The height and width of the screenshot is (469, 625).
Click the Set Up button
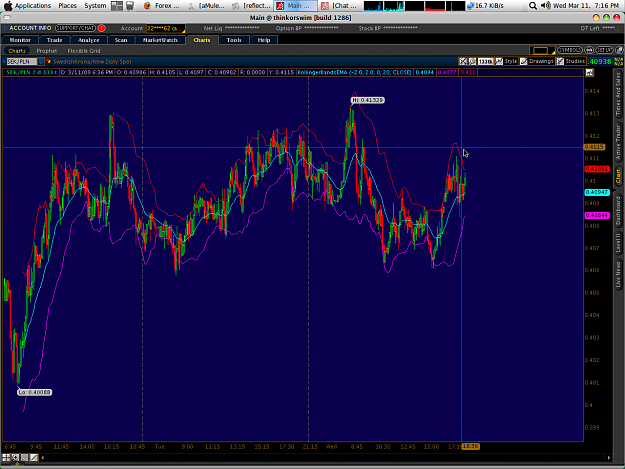coord(604,50)
